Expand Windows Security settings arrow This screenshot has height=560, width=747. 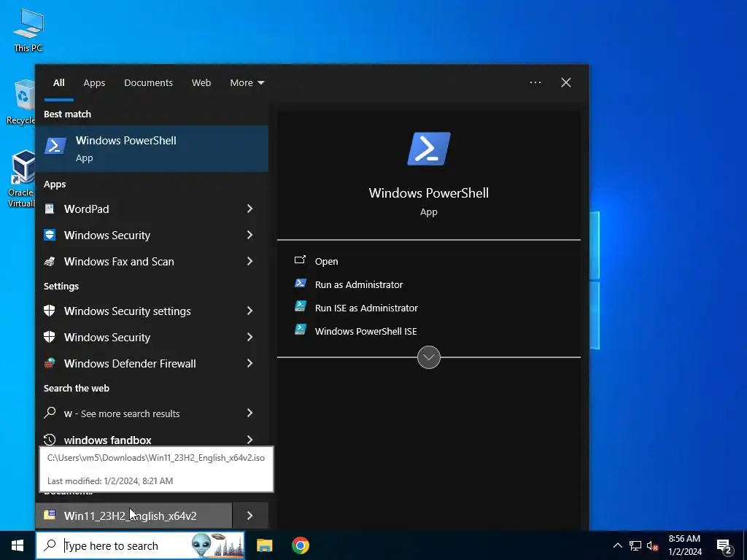[249, 311]
